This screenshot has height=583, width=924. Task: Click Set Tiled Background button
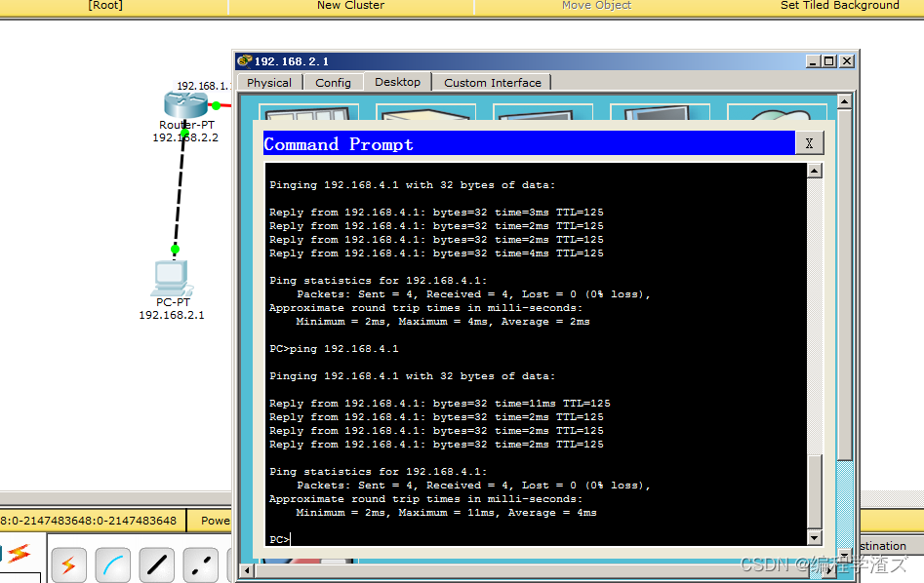coord(839,6)
